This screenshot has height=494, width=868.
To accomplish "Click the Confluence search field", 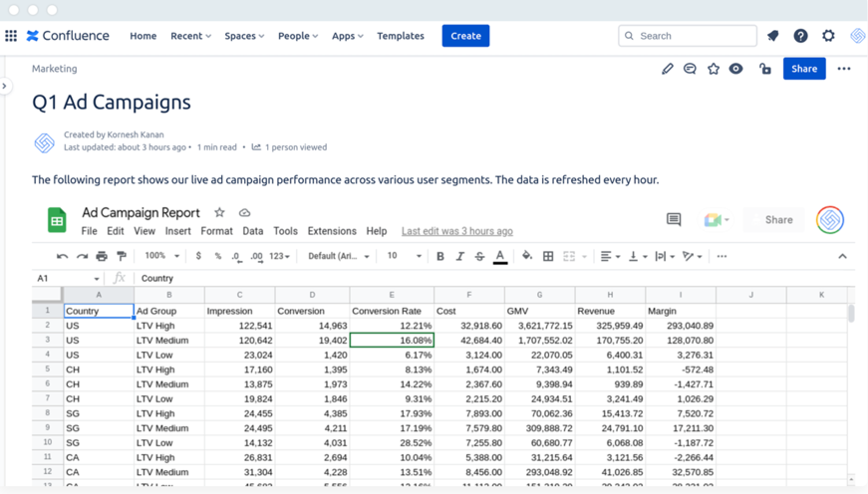I will 688,36.
